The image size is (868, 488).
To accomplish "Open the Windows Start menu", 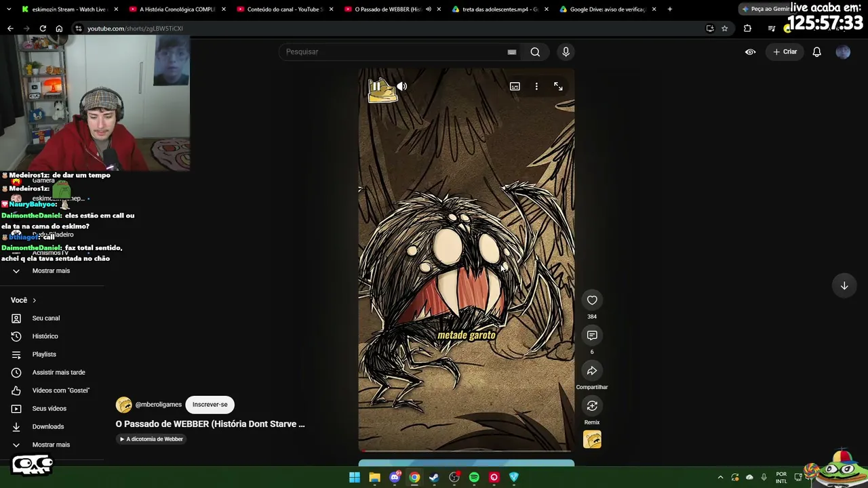I will 355,477.
